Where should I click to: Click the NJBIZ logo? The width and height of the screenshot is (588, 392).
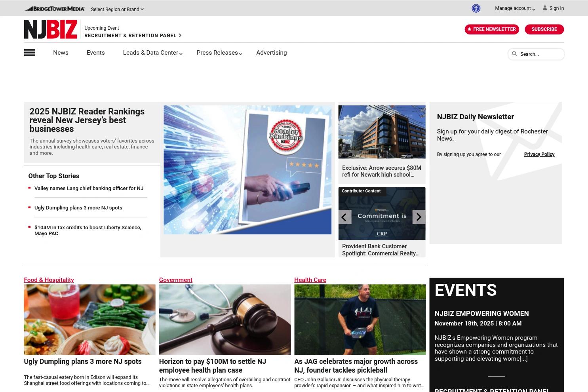50,29
